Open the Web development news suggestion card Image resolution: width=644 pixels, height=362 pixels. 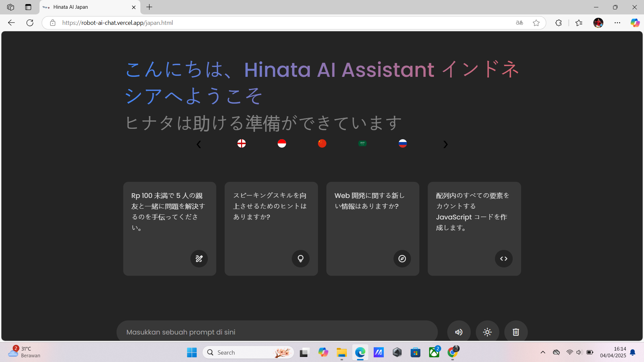click(373, 229)
